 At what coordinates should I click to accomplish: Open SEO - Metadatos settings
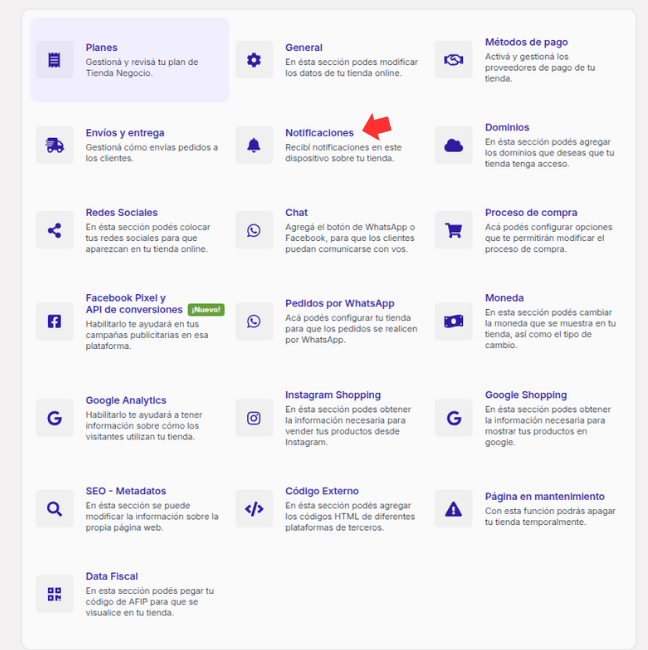tap(126, 491)
